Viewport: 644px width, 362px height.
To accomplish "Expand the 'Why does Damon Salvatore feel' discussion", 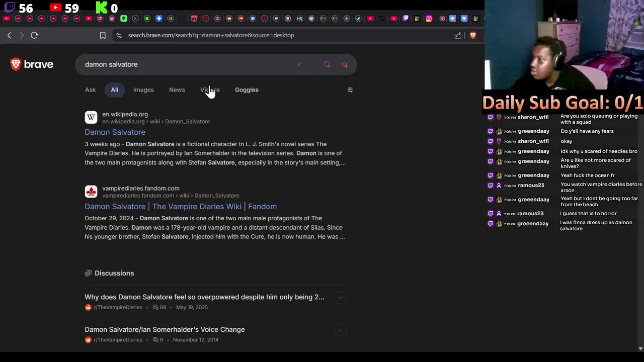I will point(340,298).
